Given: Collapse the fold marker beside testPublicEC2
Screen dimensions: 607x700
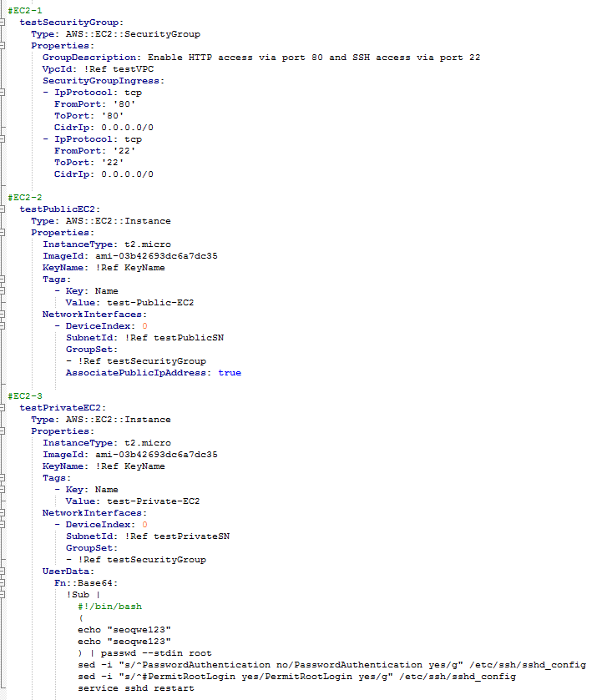Looking at the screenshot, I should coord(3,209).
